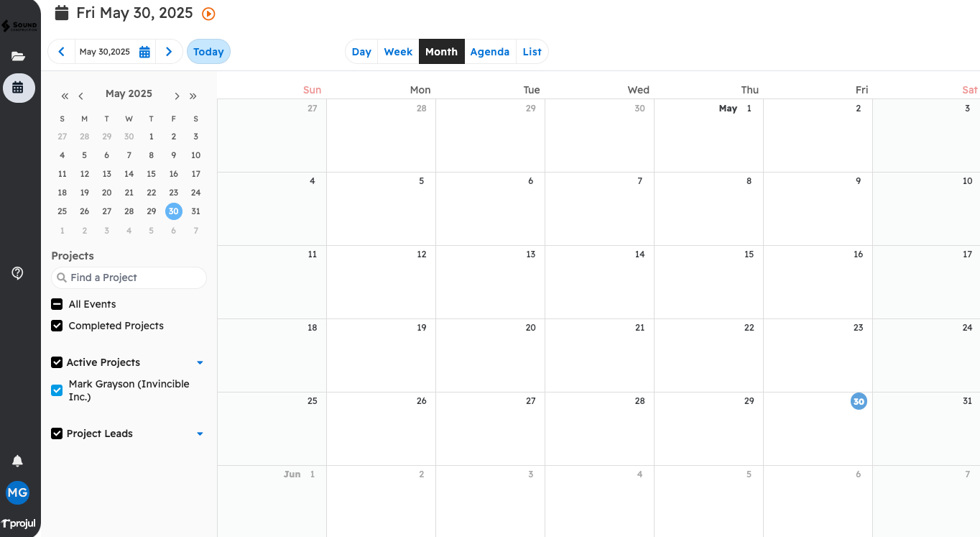The image size is (980, 537).
Task: Open the folder icon in the sidebar
Action: point(18,56)
